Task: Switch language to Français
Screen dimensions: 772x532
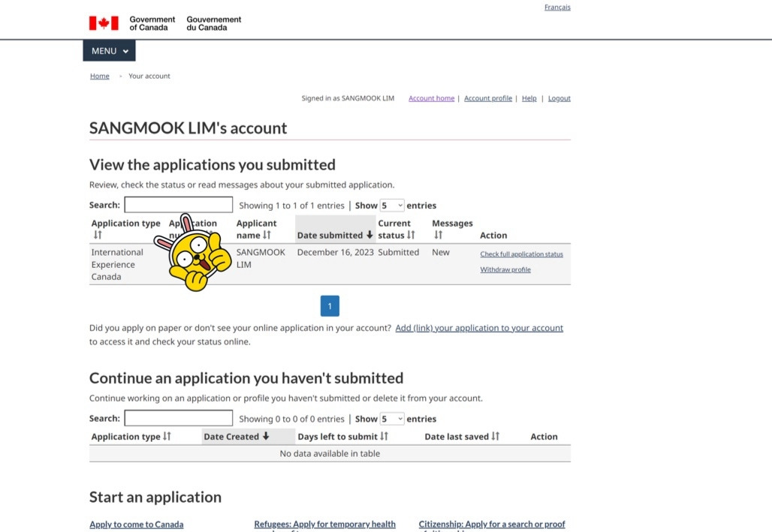Action: (557, 7)
